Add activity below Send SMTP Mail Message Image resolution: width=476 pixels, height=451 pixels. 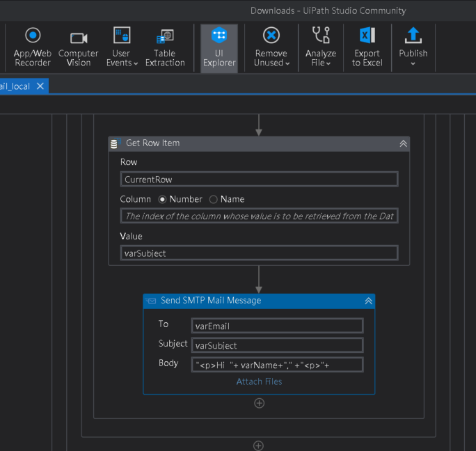point(259,403)
